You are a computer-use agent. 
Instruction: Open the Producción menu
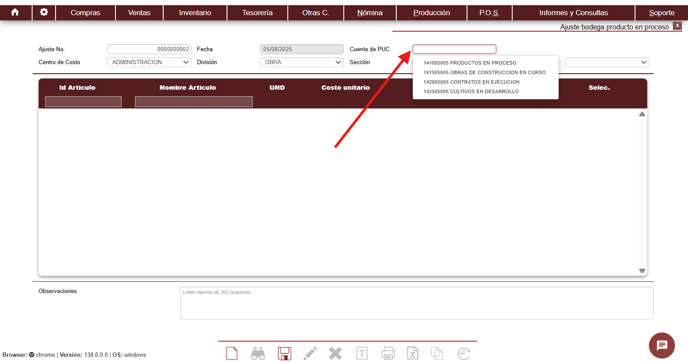point(431,13)
